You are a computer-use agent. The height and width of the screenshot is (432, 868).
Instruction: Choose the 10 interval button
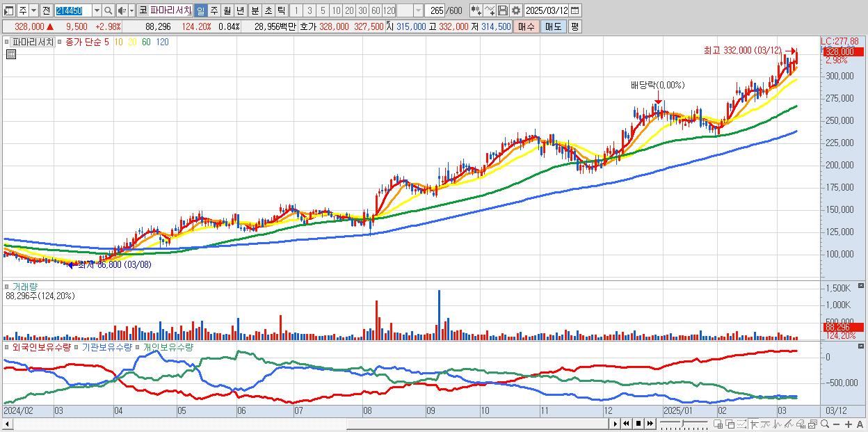(336, 10)
